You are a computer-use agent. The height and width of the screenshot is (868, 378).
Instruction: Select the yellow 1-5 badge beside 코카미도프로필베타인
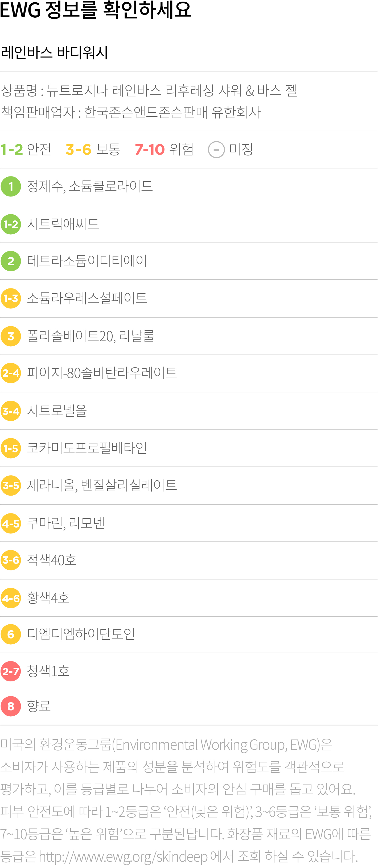11,448
